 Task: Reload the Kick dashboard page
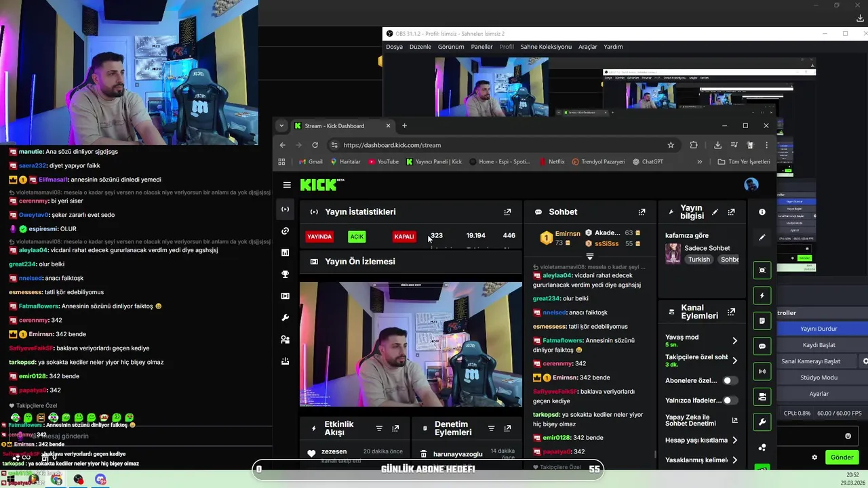tap(315, 145)
